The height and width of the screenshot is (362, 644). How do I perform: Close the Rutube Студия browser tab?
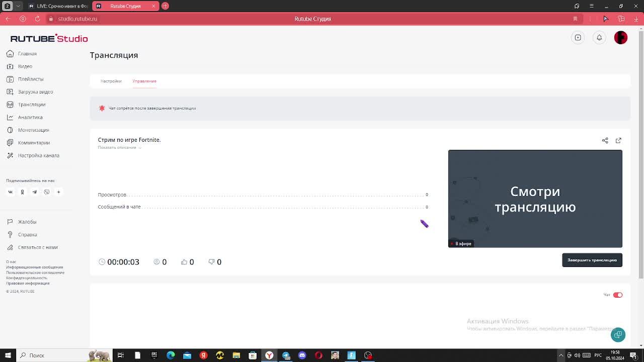point(153,6)
